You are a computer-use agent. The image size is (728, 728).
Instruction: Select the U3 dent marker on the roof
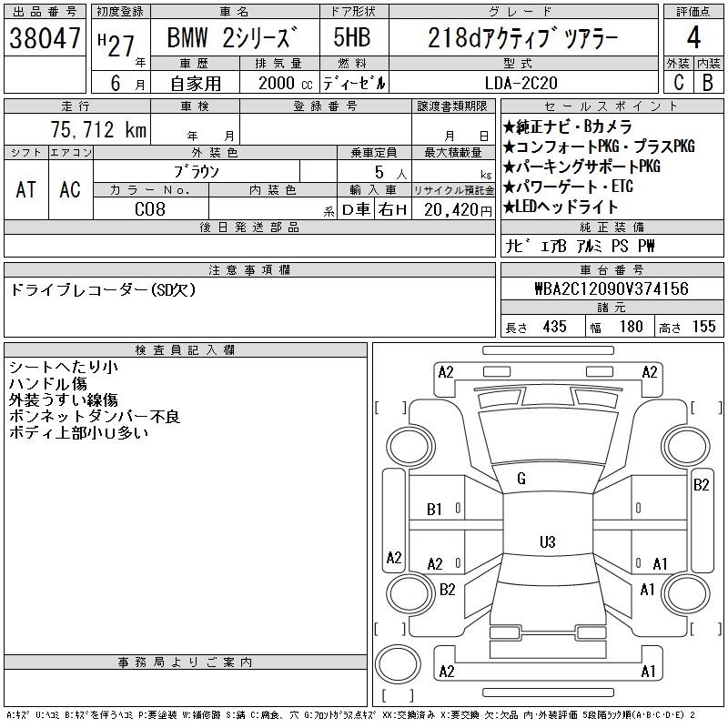[x=547, y=542]
